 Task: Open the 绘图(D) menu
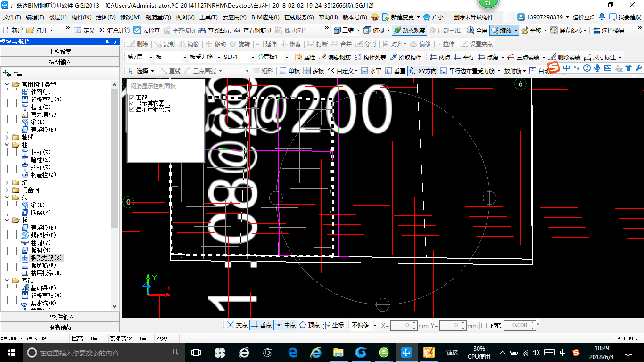pos(105,17)
